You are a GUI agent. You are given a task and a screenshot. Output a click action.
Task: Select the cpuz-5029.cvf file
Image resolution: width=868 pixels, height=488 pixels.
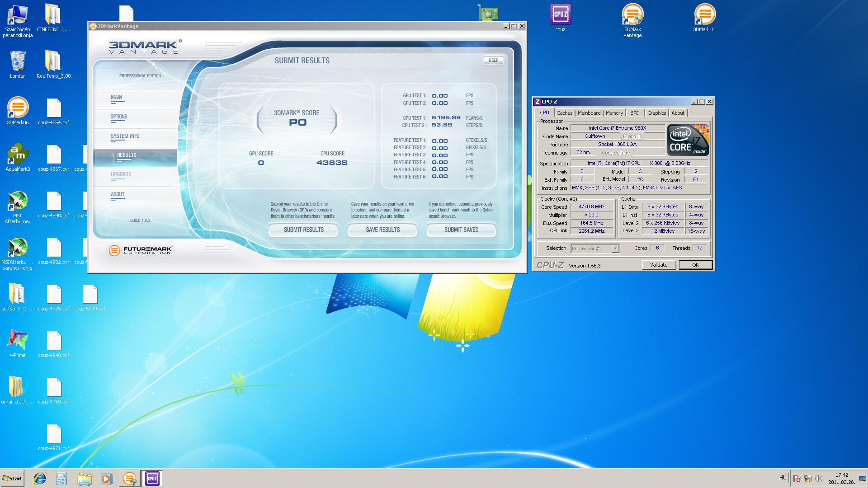pos(90,297)
